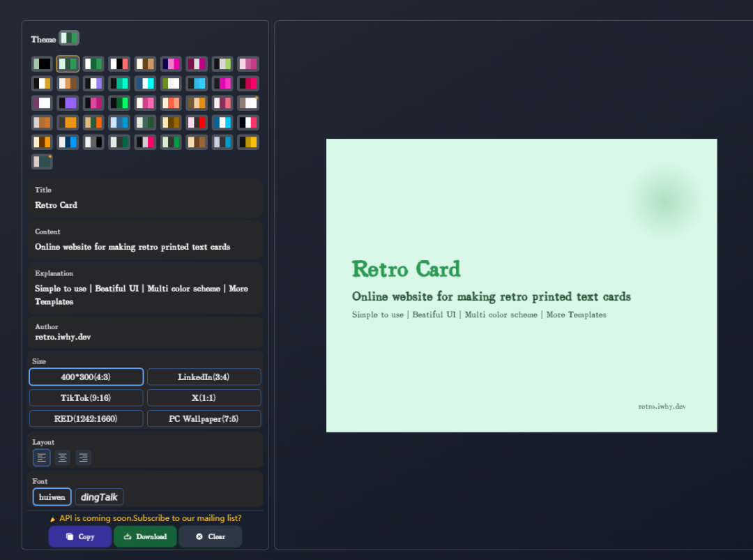
Task: Click the Copy button
Action: (x=80, y=536)
